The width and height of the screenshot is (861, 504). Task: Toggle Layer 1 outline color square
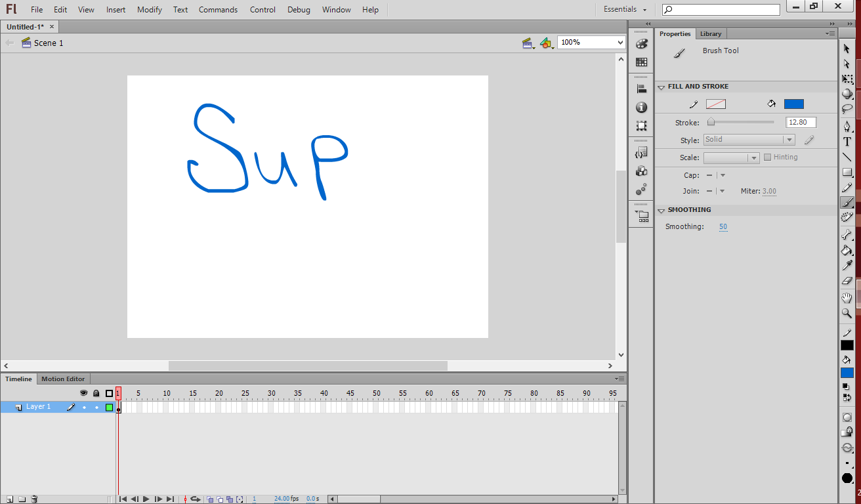point(109,408)
